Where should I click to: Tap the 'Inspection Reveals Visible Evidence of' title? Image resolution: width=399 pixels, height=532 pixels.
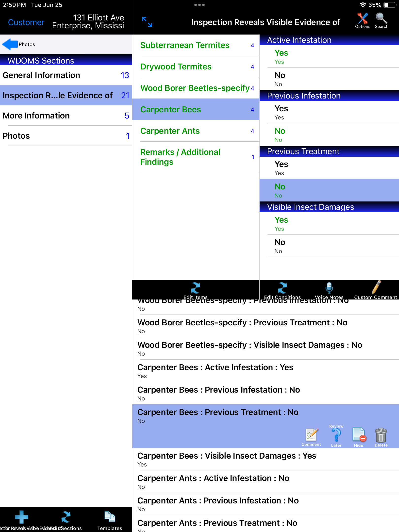266,22
